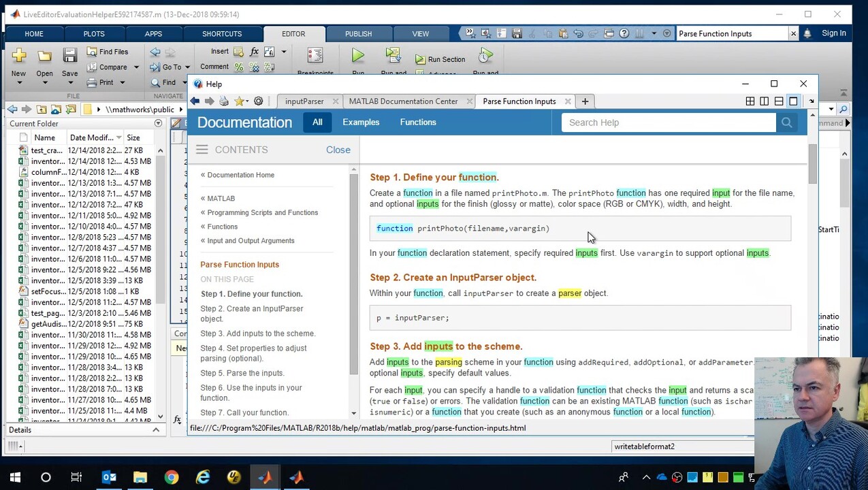
Task: Switch to the PUBLISH ribbon tab
Action: 358,33
